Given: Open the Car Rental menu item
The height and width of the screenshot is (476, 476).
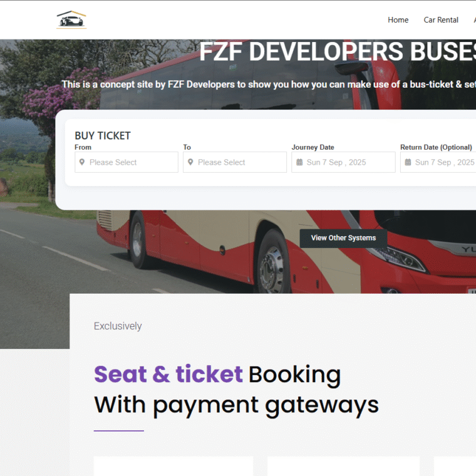Looking at the screenshot, I should coord(441,20).
